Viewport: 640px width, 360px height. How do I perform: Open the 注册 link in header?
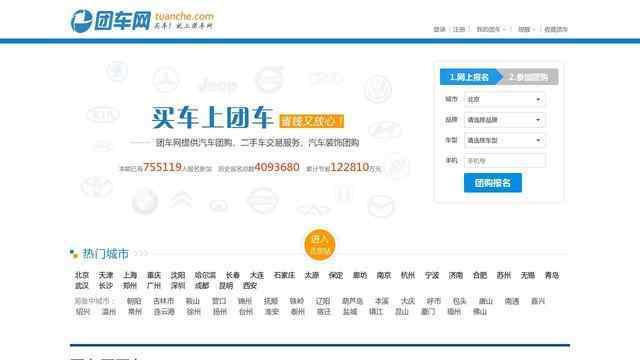459,29
